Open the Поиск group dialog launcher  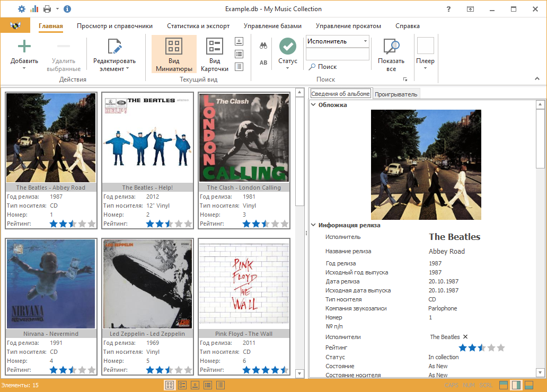pyautogui.click(x=405, y=79)
